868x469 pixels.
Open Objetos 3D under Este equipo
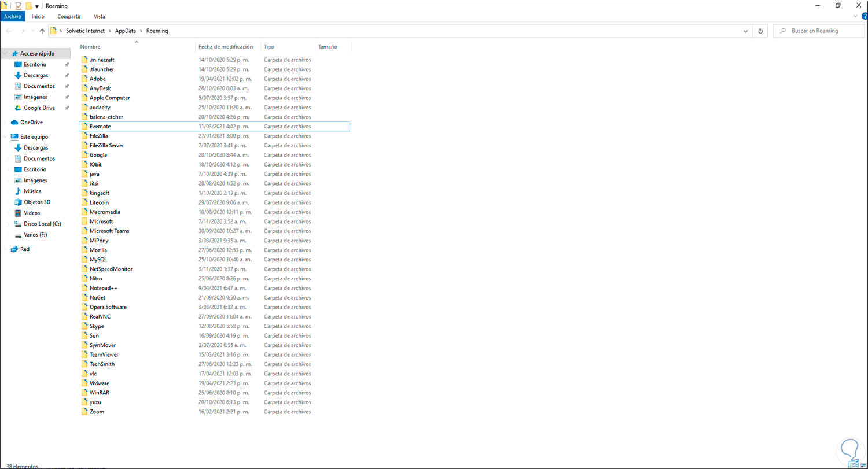coord(37,202)
